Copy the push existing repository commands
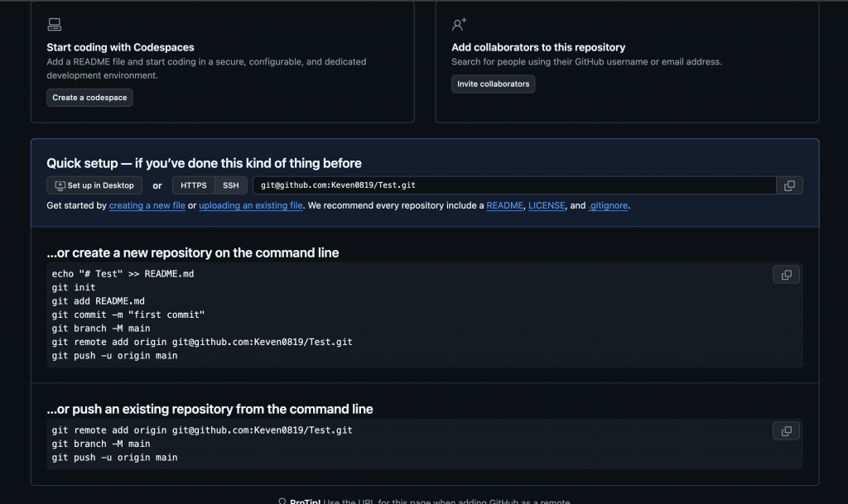This screenshot has width=848, height=504. point(786,430)
